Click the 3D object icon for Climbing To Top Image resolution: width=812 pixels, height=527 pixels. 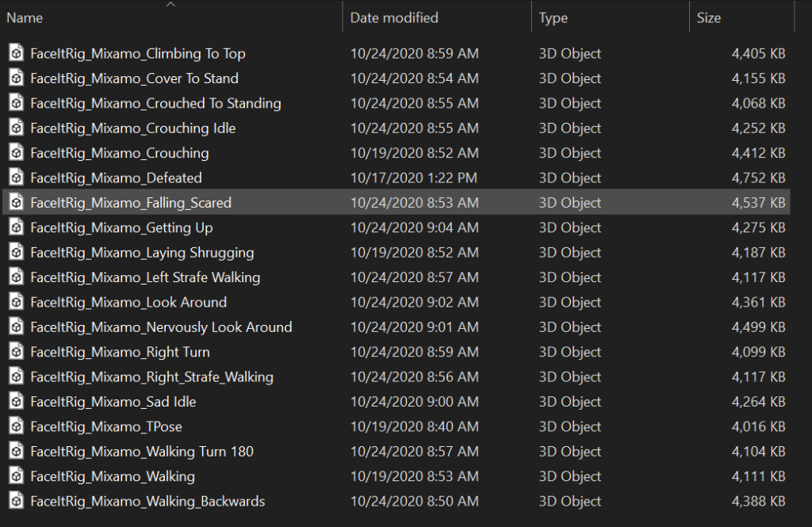(16, 53)
